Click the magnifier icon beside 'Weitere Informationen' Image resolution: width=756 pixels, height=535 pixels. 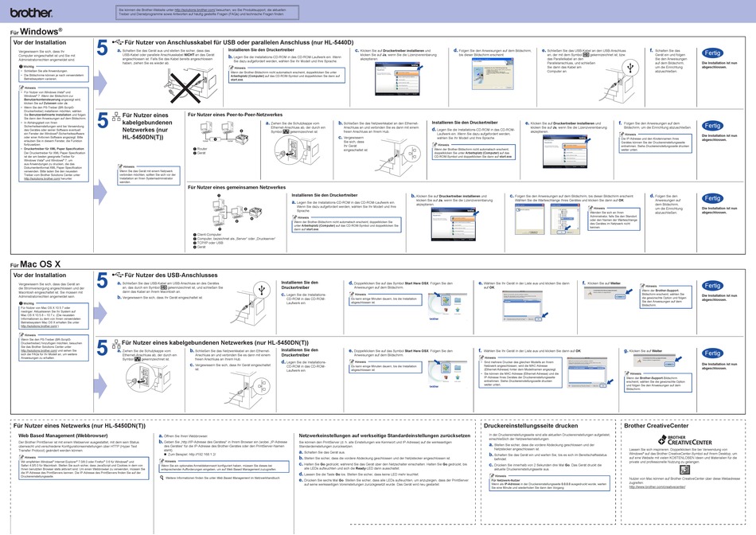(x=162, y=478)
